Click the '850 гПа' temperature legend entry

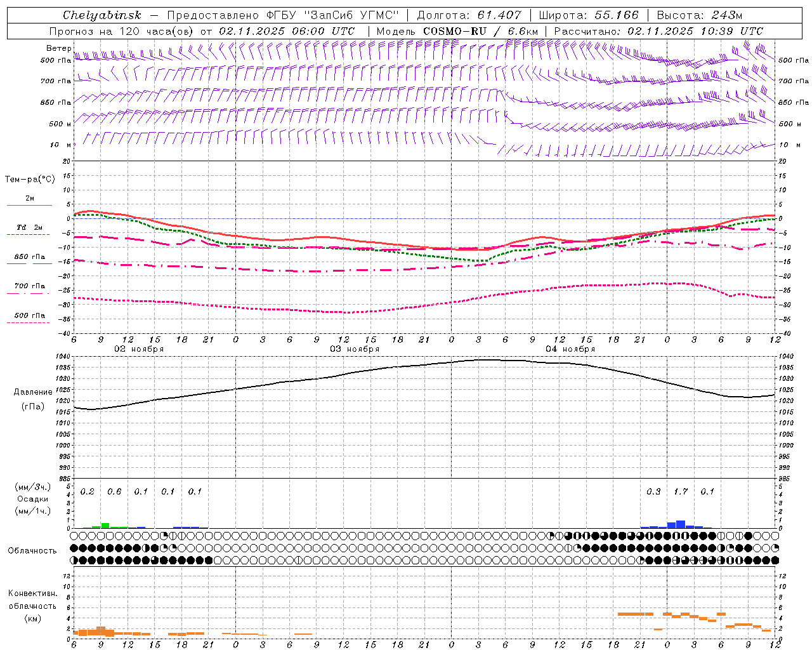pyautogui.click(x=29, y=257)
